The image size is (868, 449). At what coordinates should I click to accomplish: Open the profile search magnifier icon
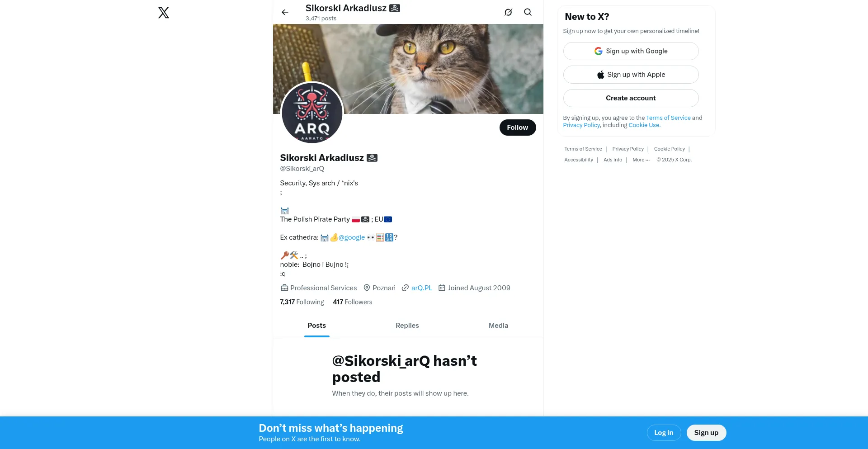coord(528,12)
